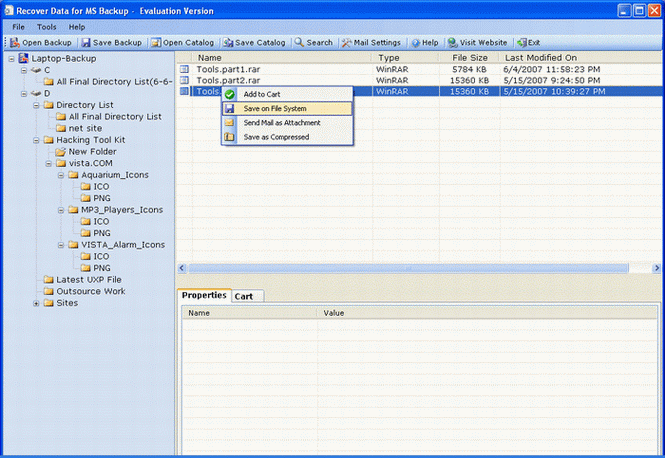Open the Tools menu
665x458 pixels.
click(46, 26)
